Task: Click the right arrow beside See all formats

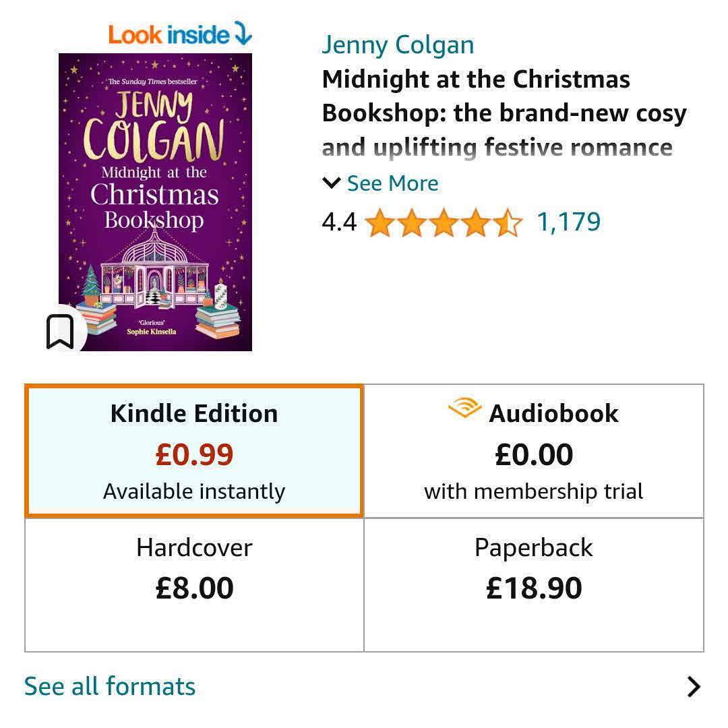Action: click(693, 687)
